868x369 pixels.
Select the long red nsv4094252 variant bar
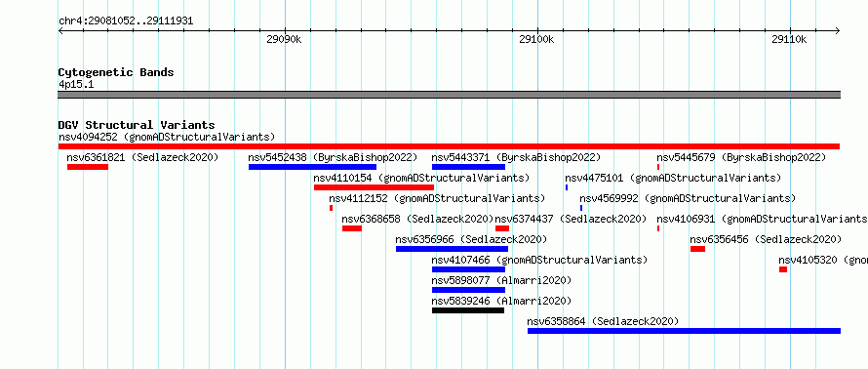(x=449, y=146)
